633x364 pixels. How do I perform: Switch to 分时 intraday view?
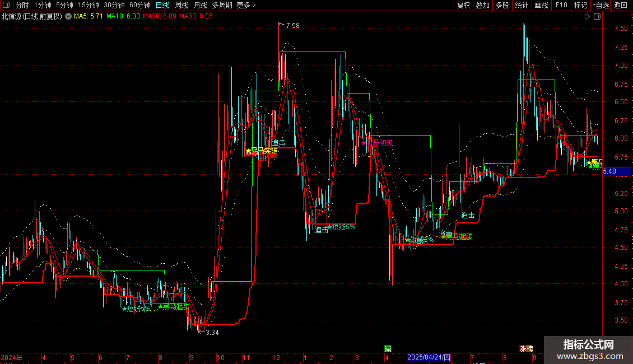click(22, 5)
